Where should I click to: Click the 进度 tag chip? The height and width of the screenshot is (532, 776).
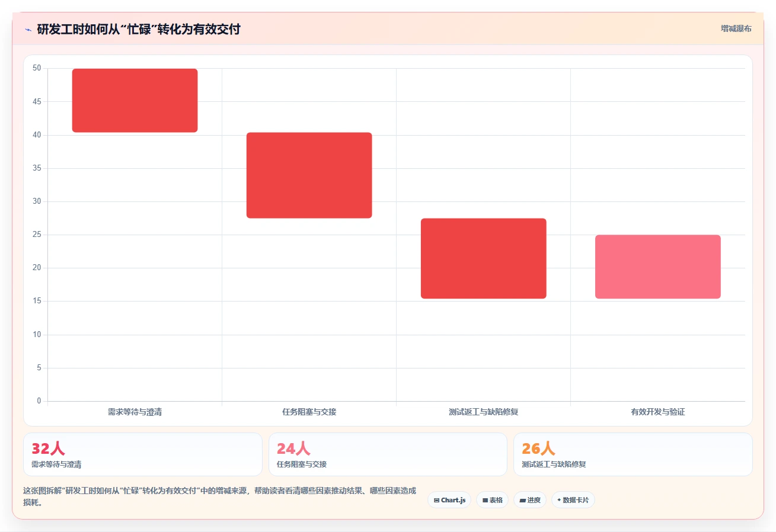[x=530, y=500]
